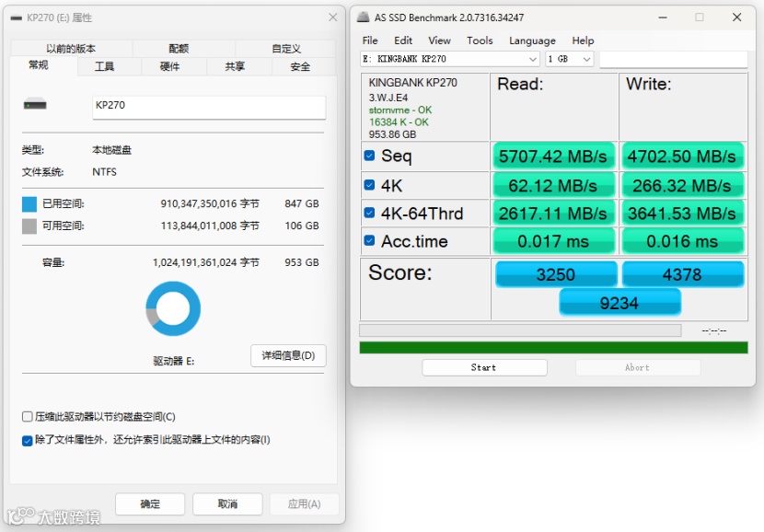
Task: Click the read score 3250
Action: [x=556, y=274]
